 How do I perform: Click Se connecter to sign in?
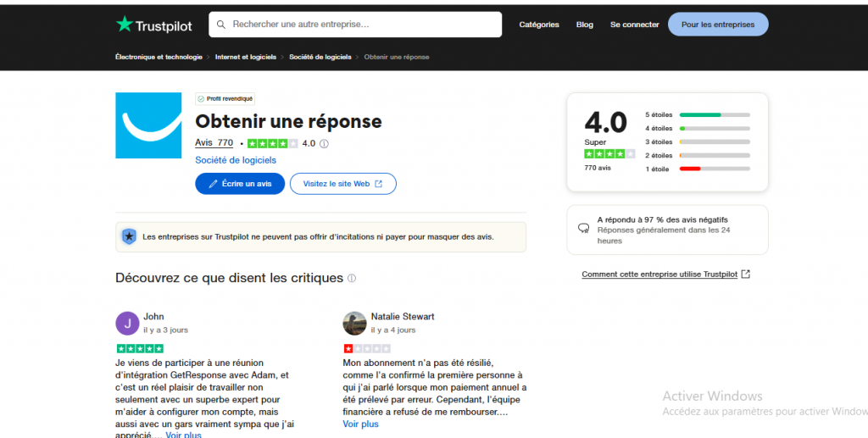pos(634,25)
